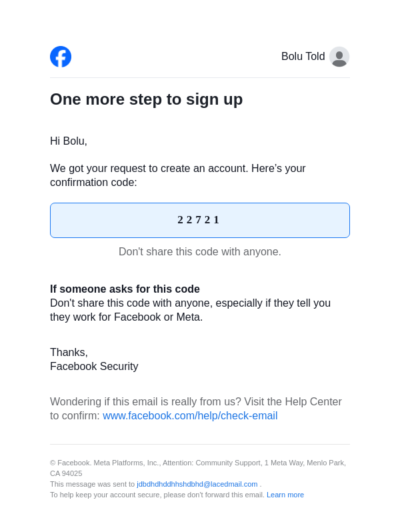Click the divider line above the footer
This screenshot has height=532, width=400.
coord(199,445)
